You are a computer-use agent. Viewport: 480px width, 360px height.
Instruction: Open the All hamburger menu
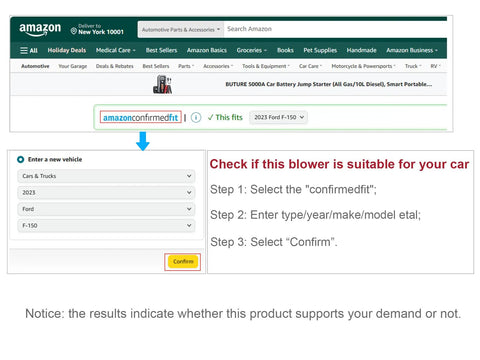click(29, 50)
